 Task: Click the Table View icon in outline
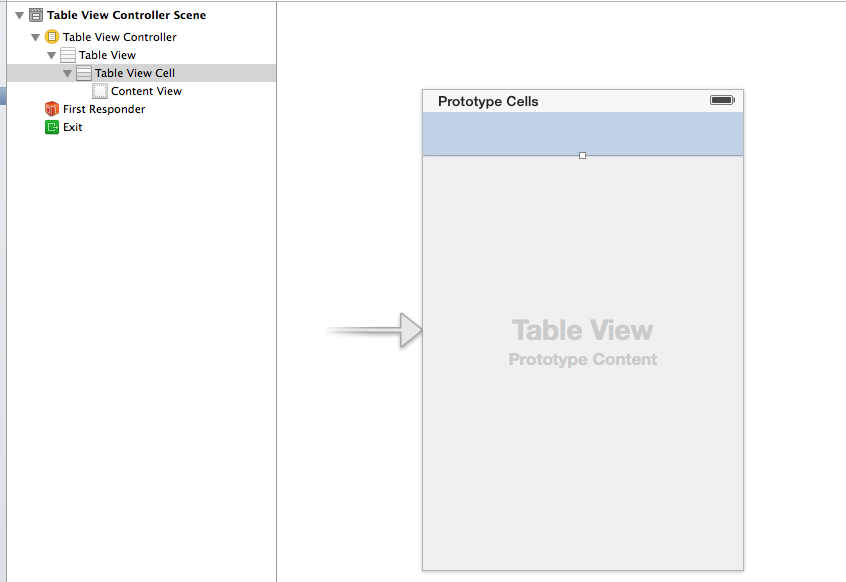(68, 55)
